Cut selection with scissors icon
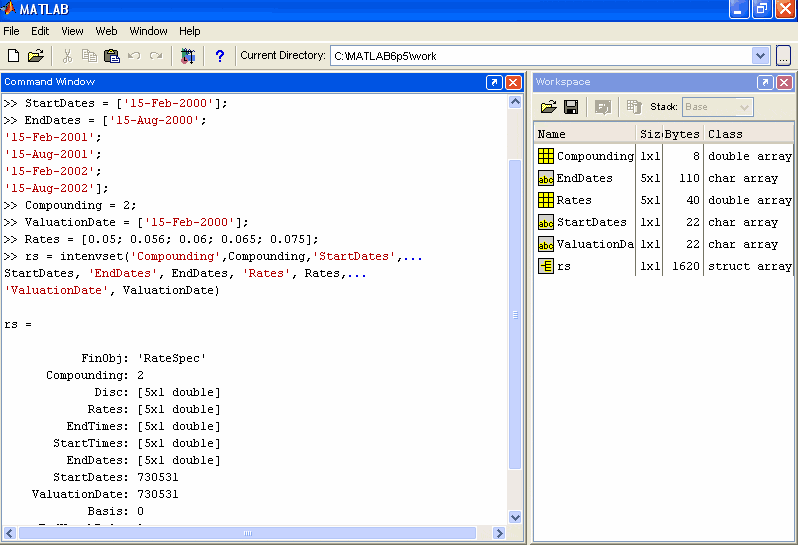Screen dimensions: 798x545 click(67, 55)
